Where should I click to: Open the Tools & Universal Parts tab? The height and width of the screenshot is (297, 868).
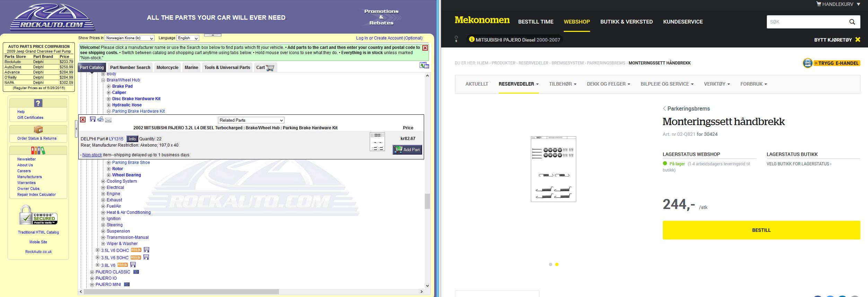[227, 68]
